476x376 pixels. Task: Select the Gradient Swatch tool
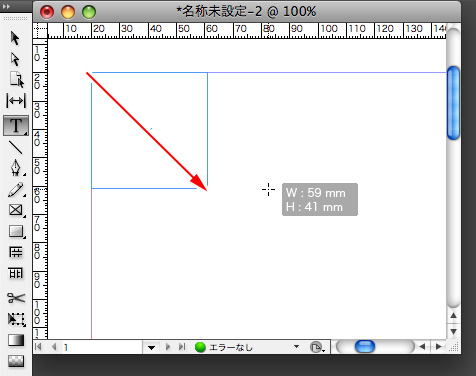coord(16,340)
